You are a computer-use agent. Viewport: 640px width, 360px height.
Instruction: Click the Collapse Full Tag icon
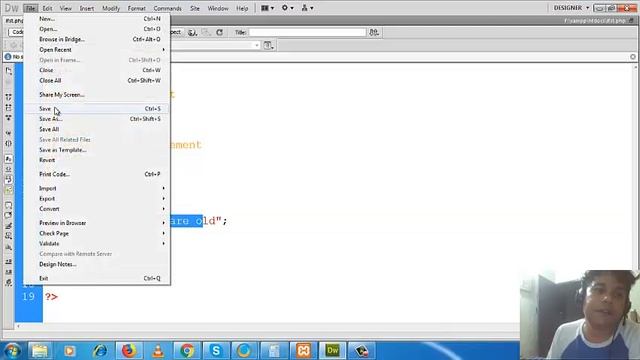point(9,97)
